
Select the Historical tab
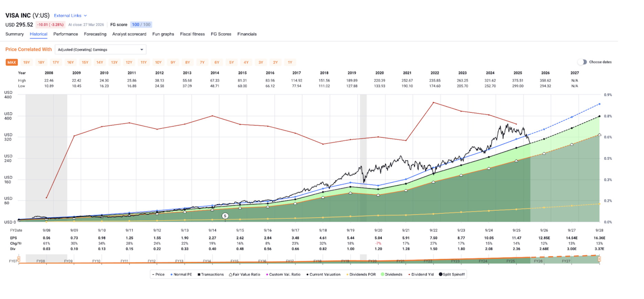coord(39,34)
